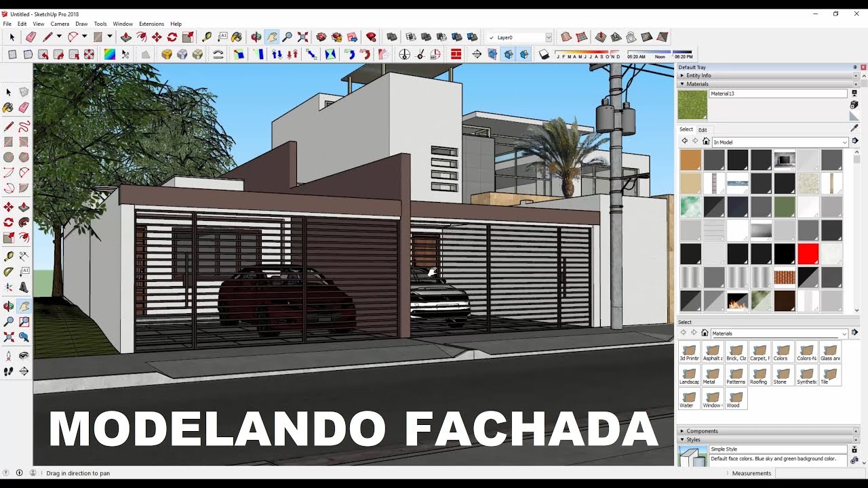The width and height of the screenshot is (868, 488).
Task: Click the Sandbox From Scratch grid icon
Action: click(582, 37)
